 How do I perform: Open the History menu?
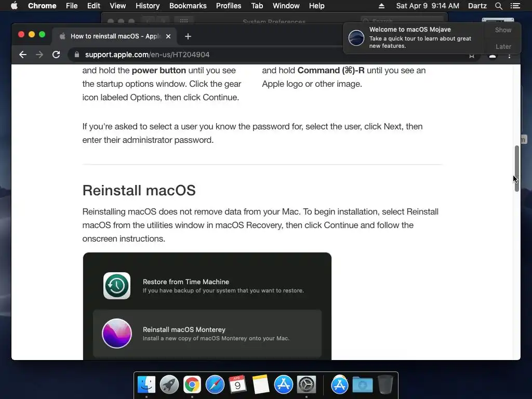pos(148,6)
